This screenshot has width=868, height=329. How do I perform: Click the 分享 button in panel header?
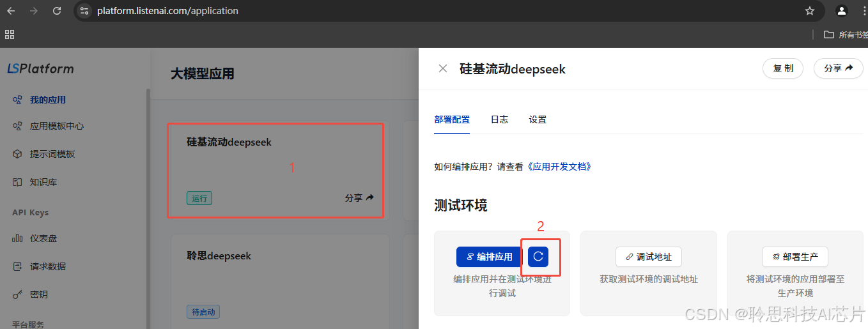(838, 68)
